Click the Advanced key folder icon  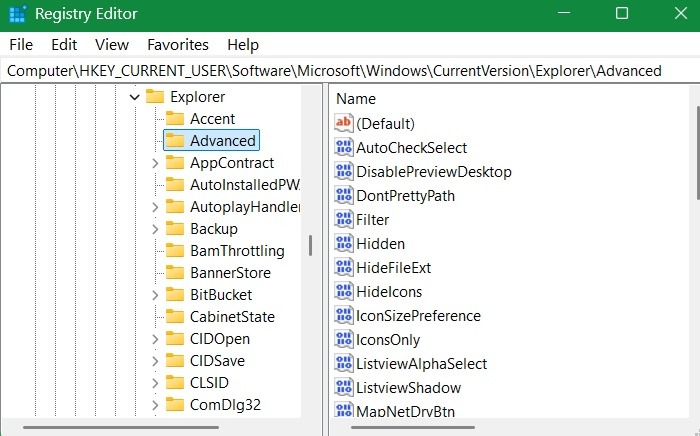point(175,141)
